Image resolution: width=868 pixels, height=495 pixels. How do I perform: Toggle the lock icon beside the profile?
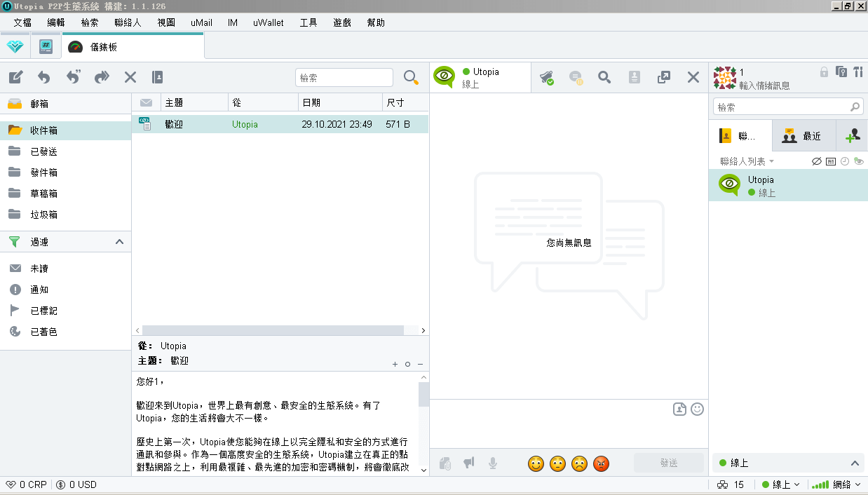[x=824, y=72]
